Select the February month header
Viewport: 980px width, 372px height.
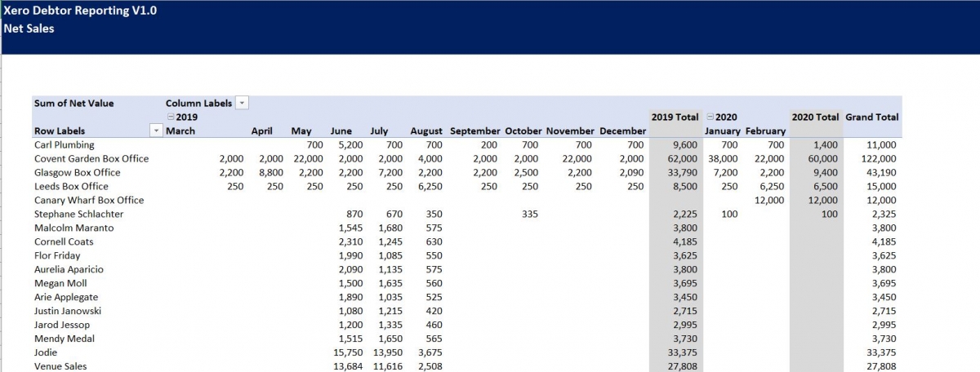[765, 131]
